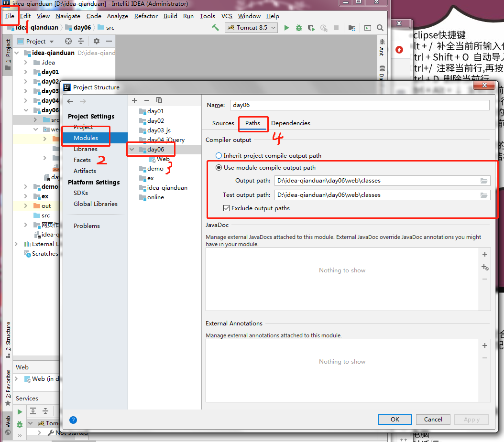Select the online module in list
The height and width of the screenshot is (442, 504).
[x=155, y=197]
